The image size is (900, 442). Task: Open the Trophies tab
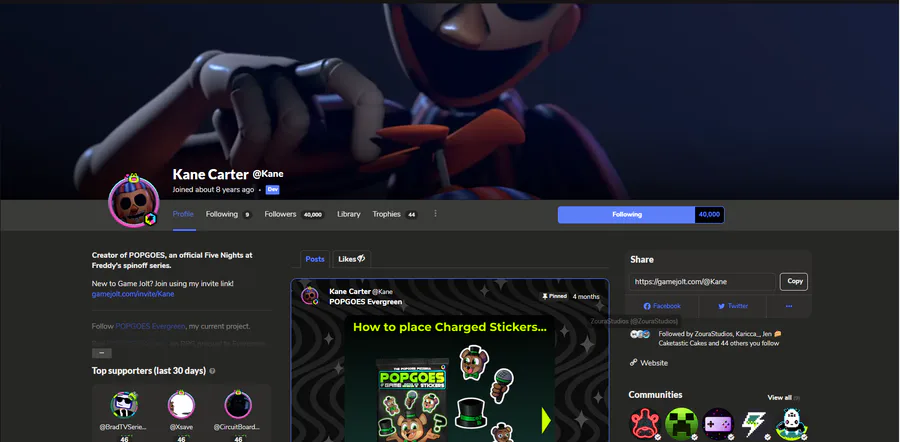(394, 214)
